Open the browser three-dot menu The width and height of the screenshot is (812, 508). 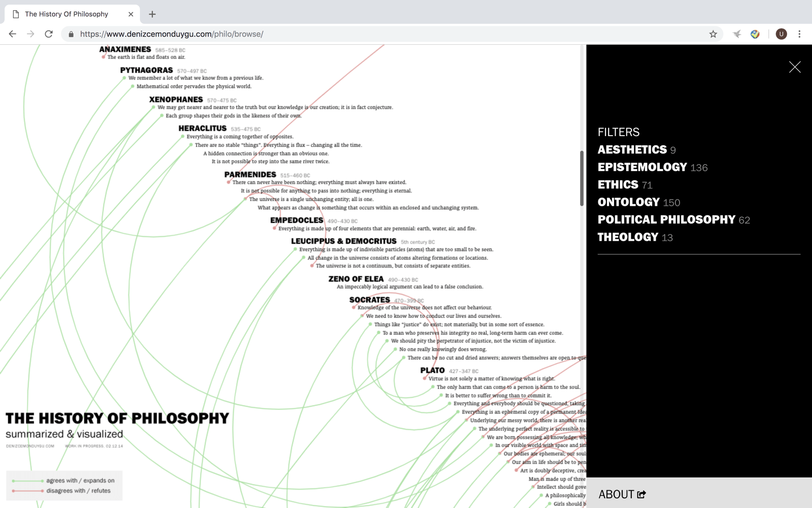coord(799,34)
